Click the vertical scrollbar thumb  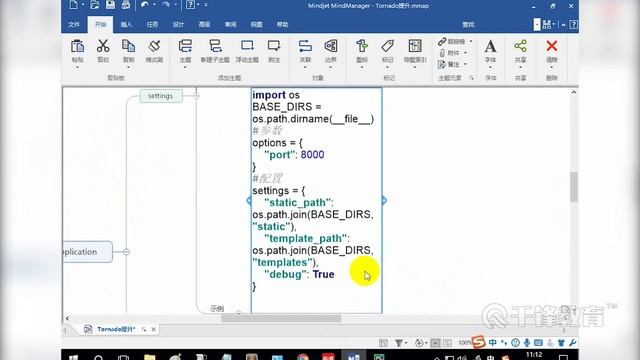pos(574,187)
